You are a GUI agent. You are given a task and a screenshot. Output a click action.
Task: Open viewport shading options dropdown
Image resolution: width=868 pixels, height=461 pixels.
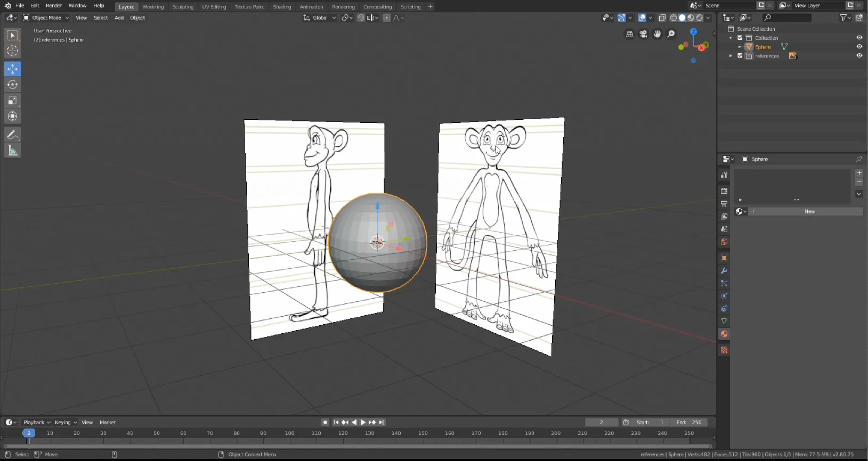[x=708, y=18]
